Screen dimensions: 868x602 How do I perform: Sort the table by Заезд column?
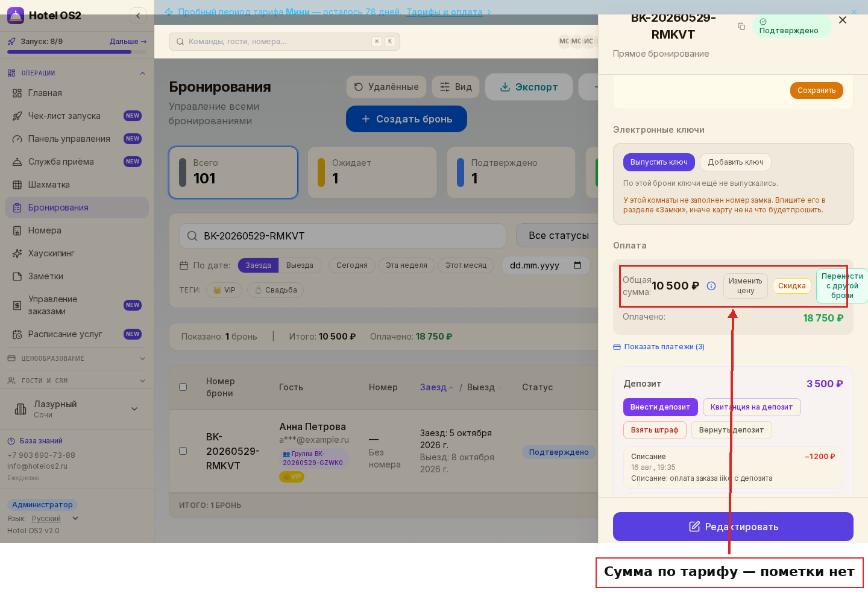click(x=436, y=387)
